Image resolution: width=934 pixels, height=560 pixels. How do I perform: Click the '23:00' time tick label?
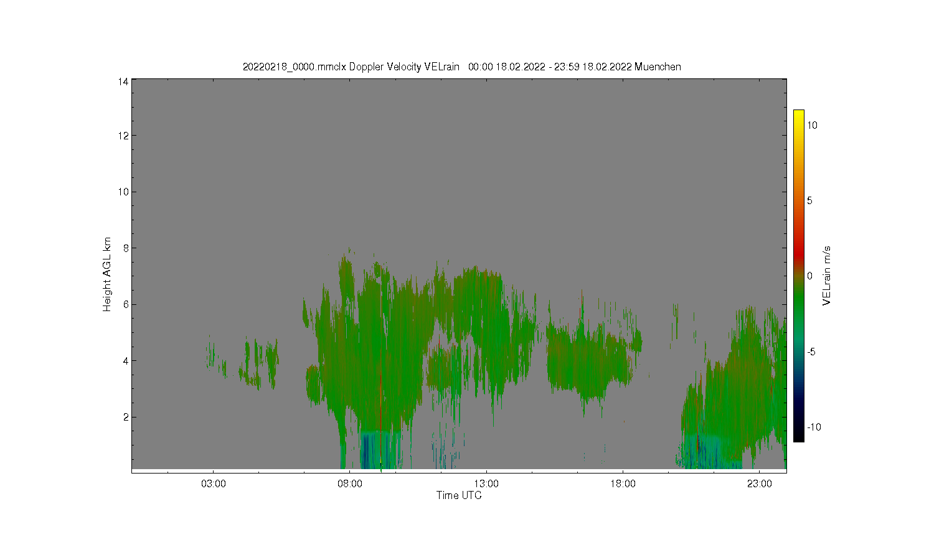point(760,483)
